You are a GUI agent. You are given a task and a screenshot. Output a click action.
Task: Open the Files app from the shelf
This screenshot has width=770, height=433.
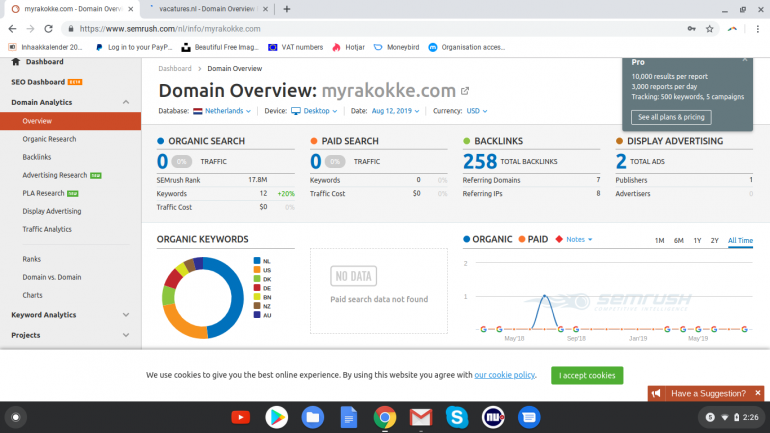pos(313,417)
